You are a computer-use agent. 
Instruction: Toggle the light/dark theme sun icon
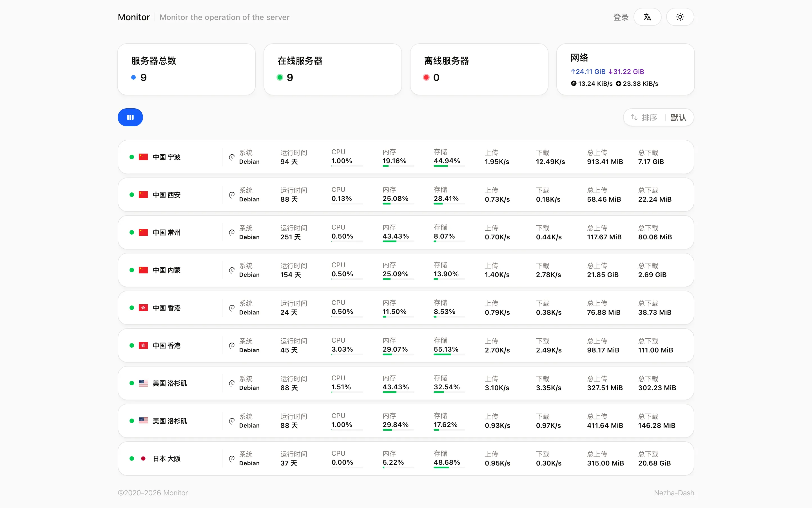[x=680, y=17]
